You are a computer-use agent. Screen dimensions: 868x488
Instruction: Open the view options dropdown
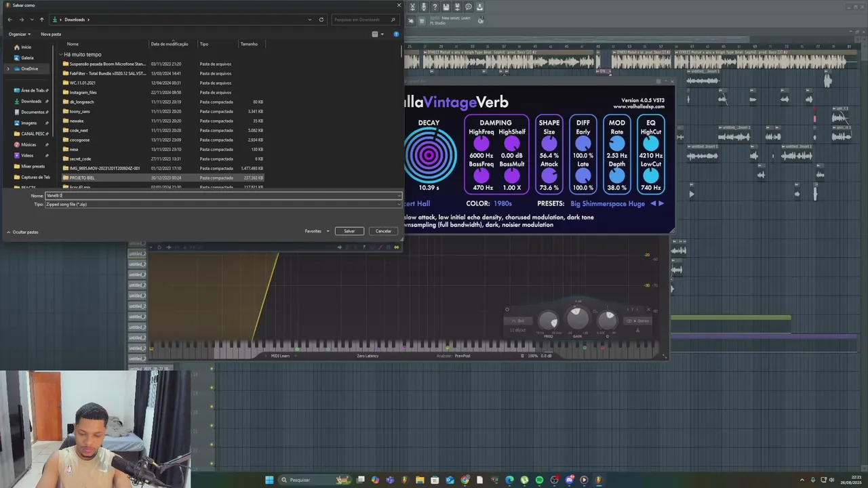tap(382, 34)
